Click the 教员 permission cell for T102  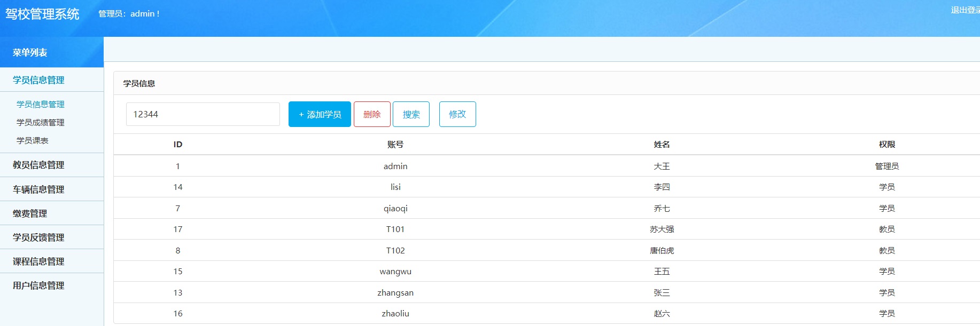(887, 250)
